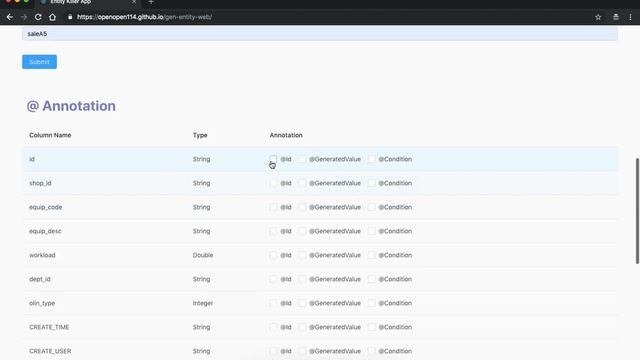Check @Condition for dept_id row
Screen dimensions: 640x360
tap(371, 279)
